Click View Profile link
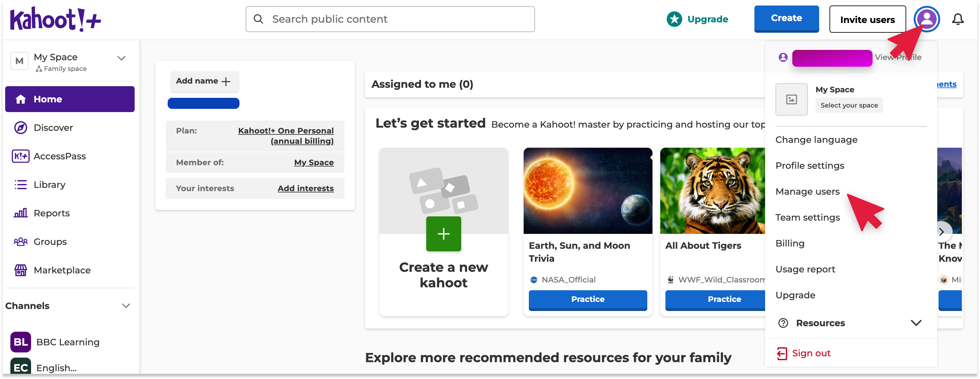Screen dimensions: 980x379 898,57
